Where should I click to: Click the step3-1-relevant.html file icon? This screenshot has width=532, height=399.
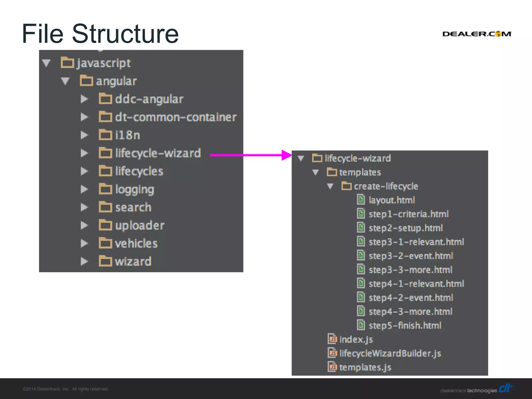pyautogui.click(x=361, y=241)
